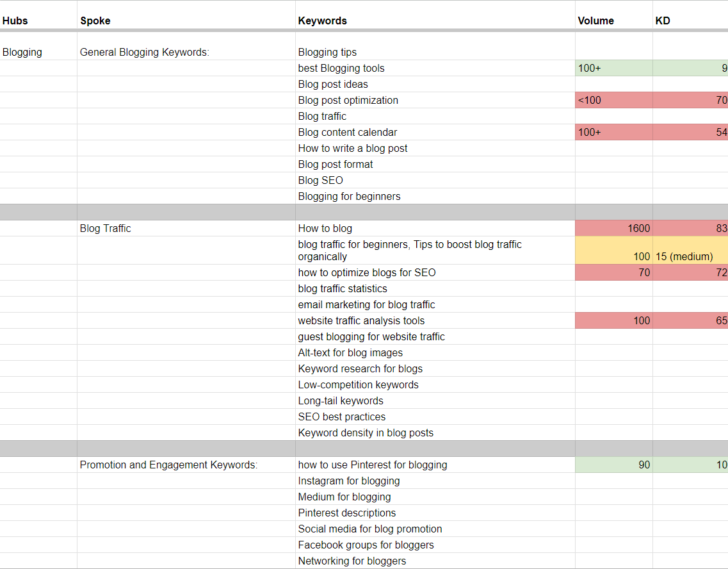This screenshot has height=569, width=728.
Task: Click the yellow 100 volume cell
Action: pos(614,251)
